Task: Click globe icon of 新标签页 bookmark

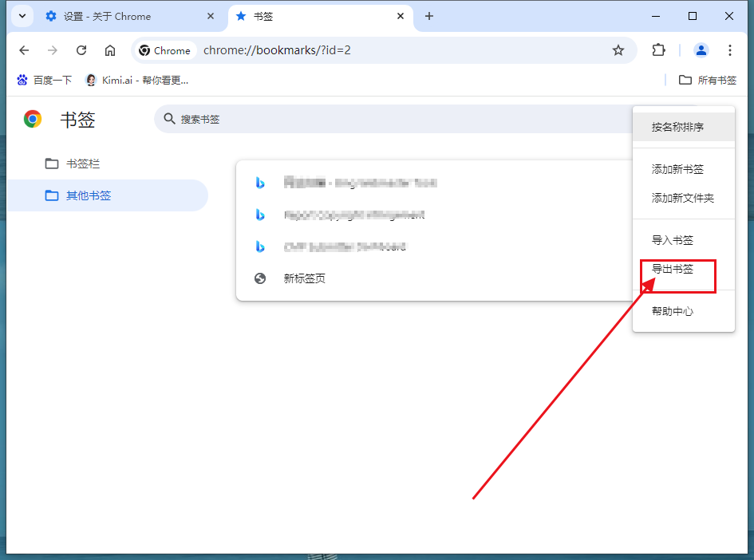Action: coord(260,278)
